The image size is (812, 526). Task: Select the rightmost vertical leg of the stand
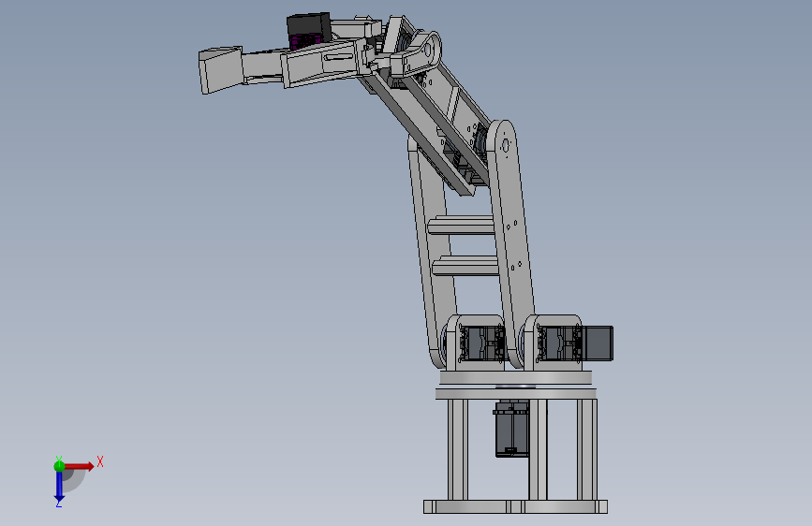point(587,449)
